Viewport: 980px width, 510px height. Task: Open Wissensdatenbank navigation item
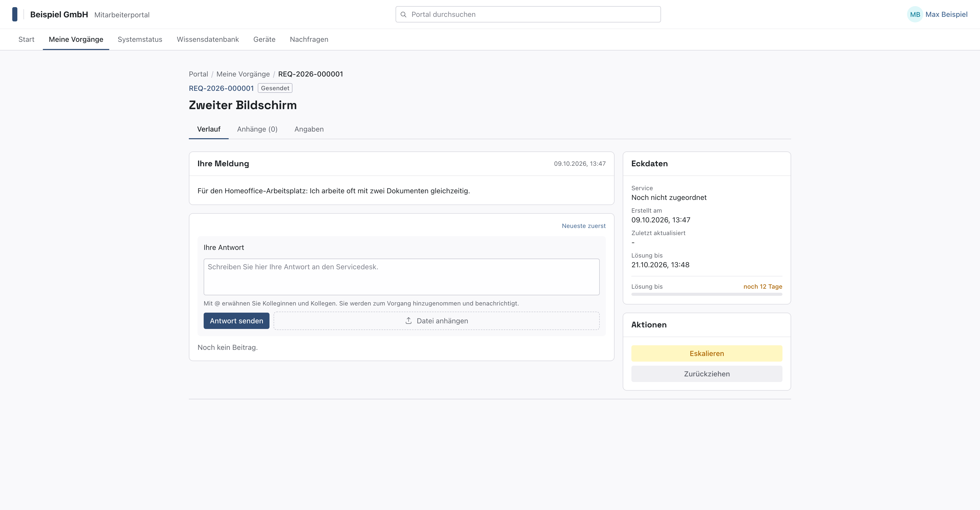coord(208,40)
